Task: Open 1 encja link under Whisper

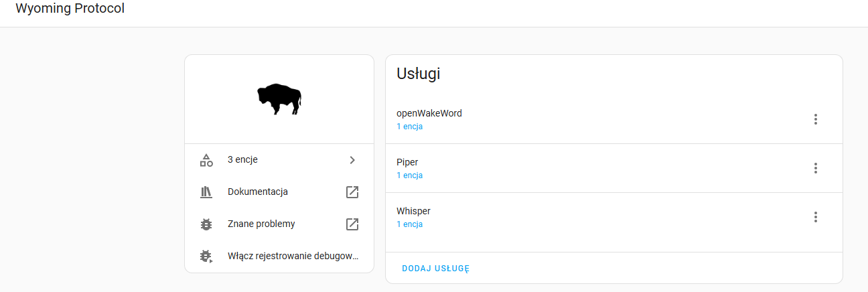Action: tap(409, 224)
